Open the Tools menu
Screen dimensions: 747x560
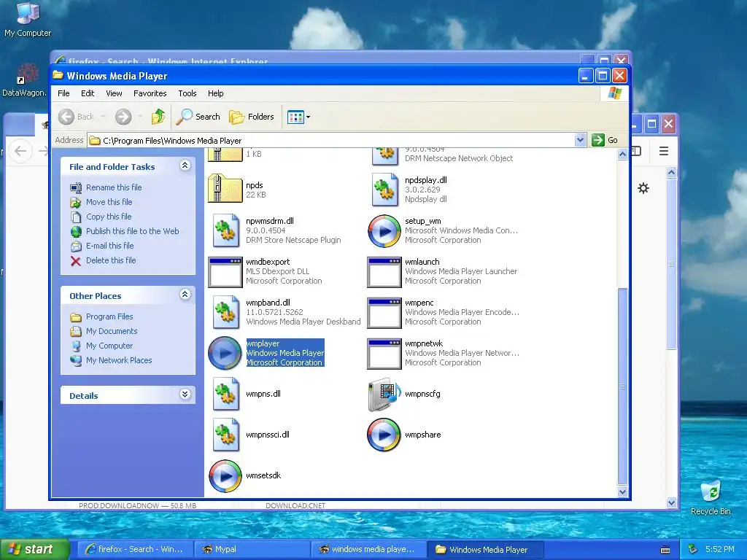[x=187, y=93]
